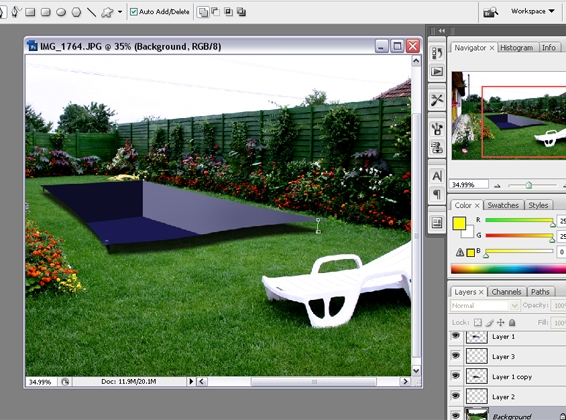Click the Navigator zoom out button
This screenshot has height=420, width=566.
tap(497, 185)
